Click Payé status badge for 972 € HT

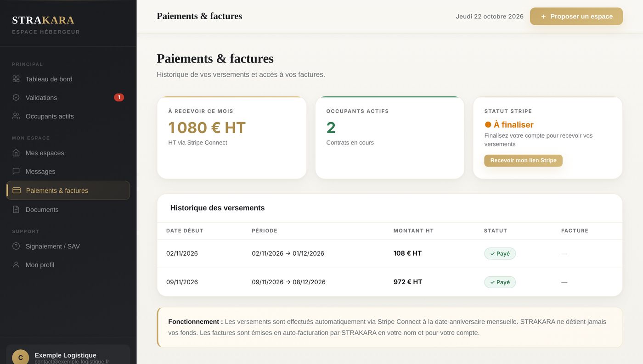[500, 282]
